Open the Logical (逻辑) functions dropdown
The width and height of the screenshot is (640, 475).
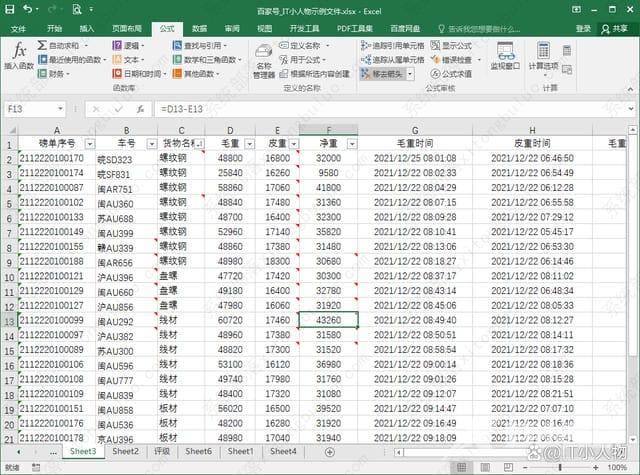[x=132, y=46]
